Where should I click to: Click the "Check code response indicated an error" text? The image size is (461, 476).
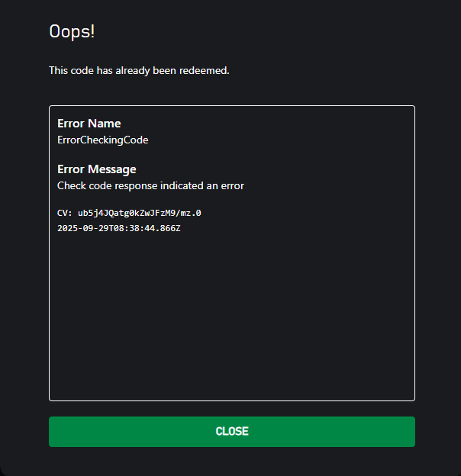[150, 185]
